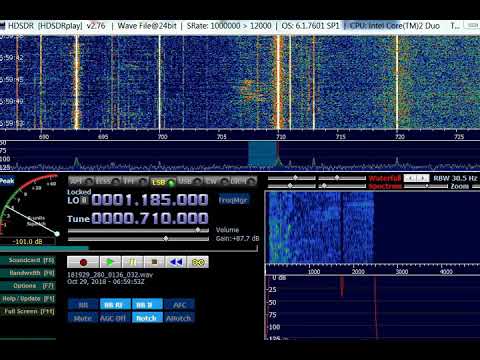This screenshot has width=480, height=360.
Task: Click the Gain: +87.7 dB readout
Action: click(x=237, y=238)
